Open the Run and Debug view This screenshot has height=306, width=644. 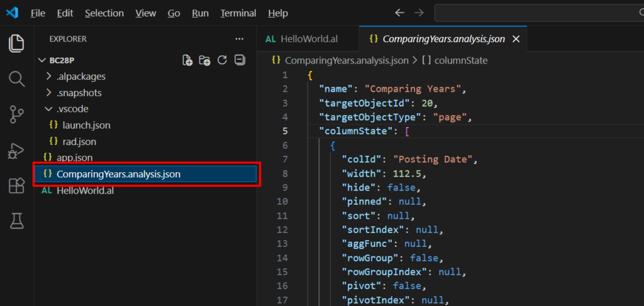16,151
